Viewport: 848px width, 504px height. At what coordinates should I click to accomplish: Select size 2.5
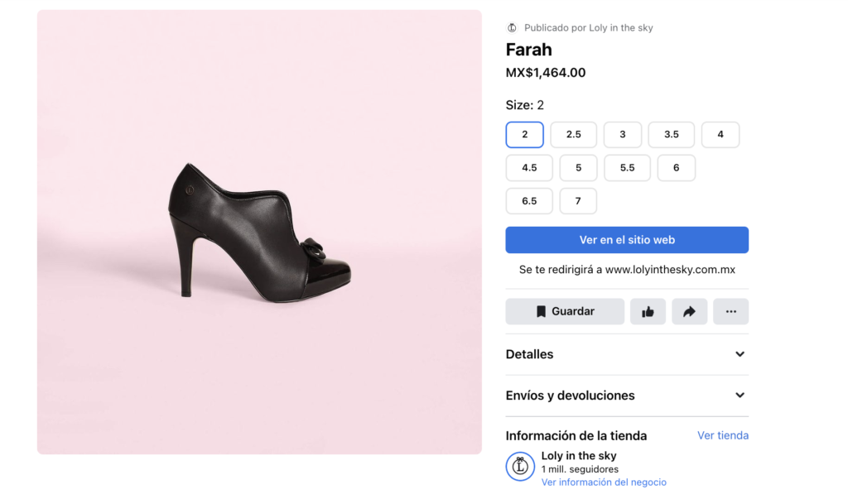click(x=573, y=135)
